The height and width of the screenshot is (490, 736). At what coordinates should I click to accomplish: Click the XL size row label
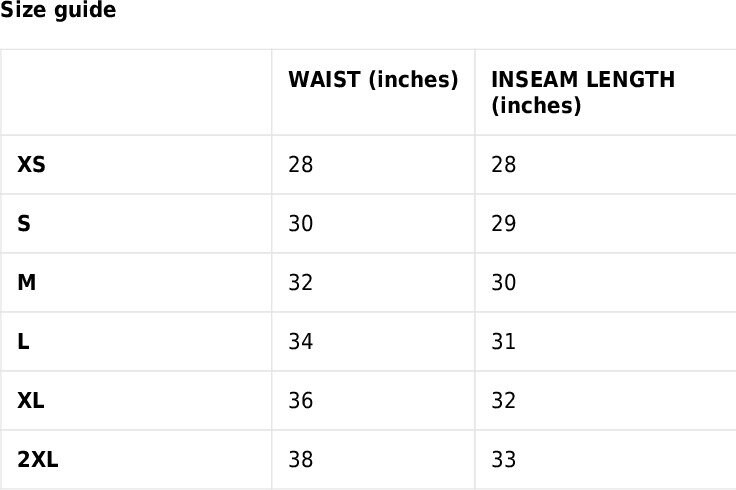tap(31, 401)
